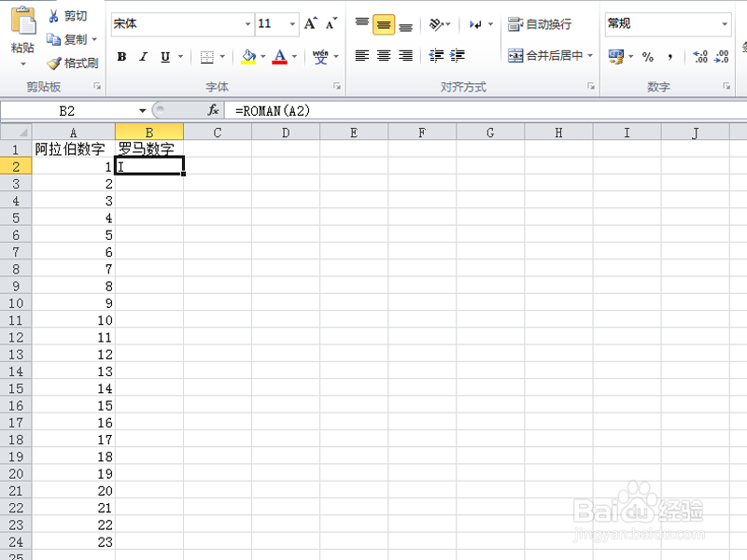
Task: Open borders dropdown arrow
Action: click(222, 57)
